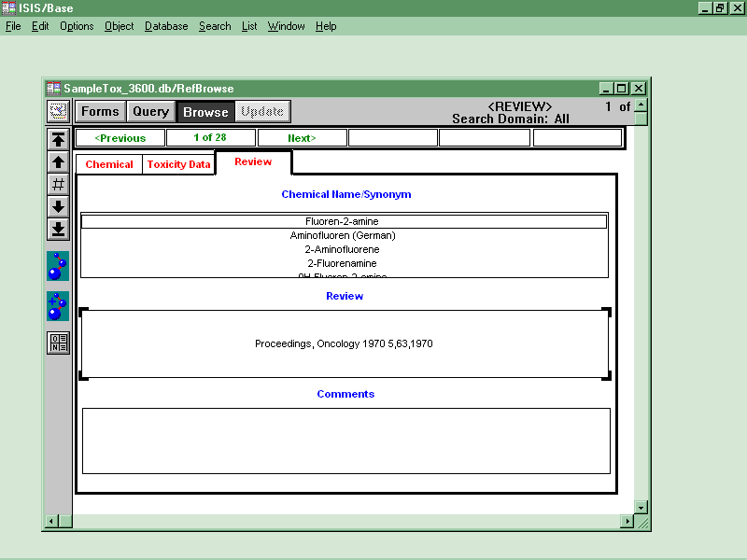Click the Next> record button
The image size is (747, 560).
pos(302,138)
